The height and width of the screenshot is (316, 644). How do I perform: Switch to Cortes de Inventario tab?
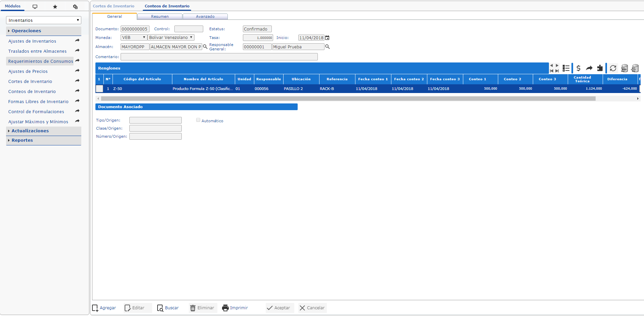pyautogui.click(x=114, y=6)
